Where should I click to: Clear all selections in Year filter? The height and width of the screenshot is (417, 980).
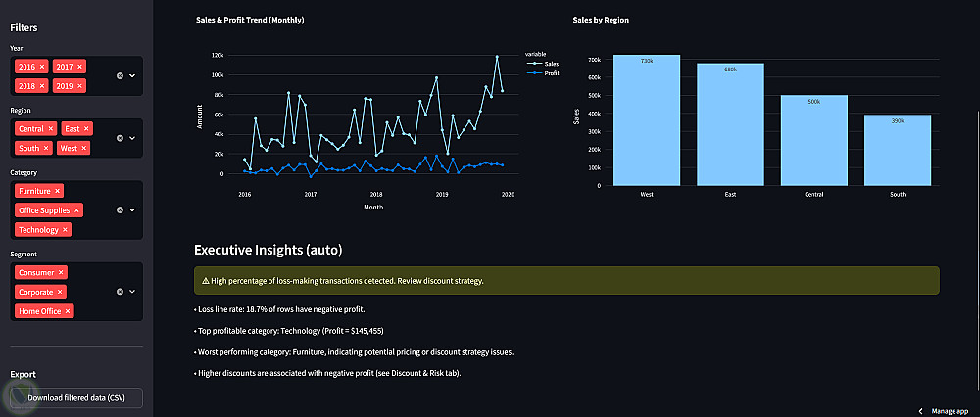(x=120, y=75)
